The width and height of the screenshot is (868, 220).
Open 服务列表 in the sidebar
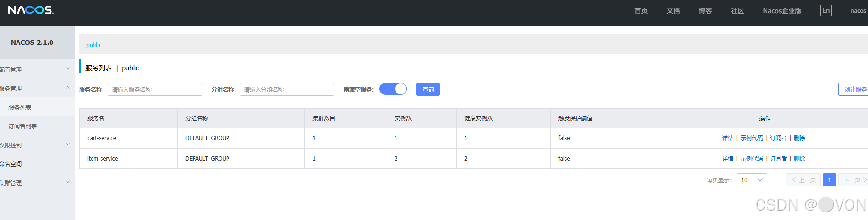pyautogui.click(x=20, y=107)
